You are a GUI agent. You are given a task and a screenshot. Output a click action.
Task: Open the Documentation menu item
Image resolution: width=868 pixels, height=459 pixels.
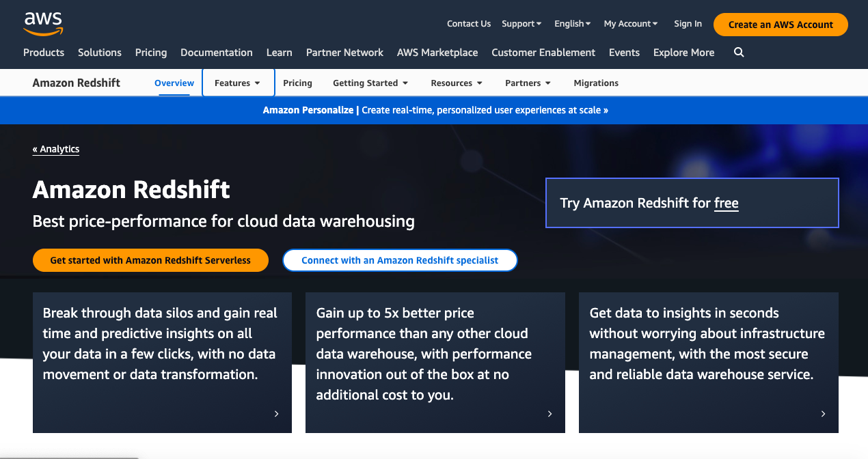(x=217, y=53)
